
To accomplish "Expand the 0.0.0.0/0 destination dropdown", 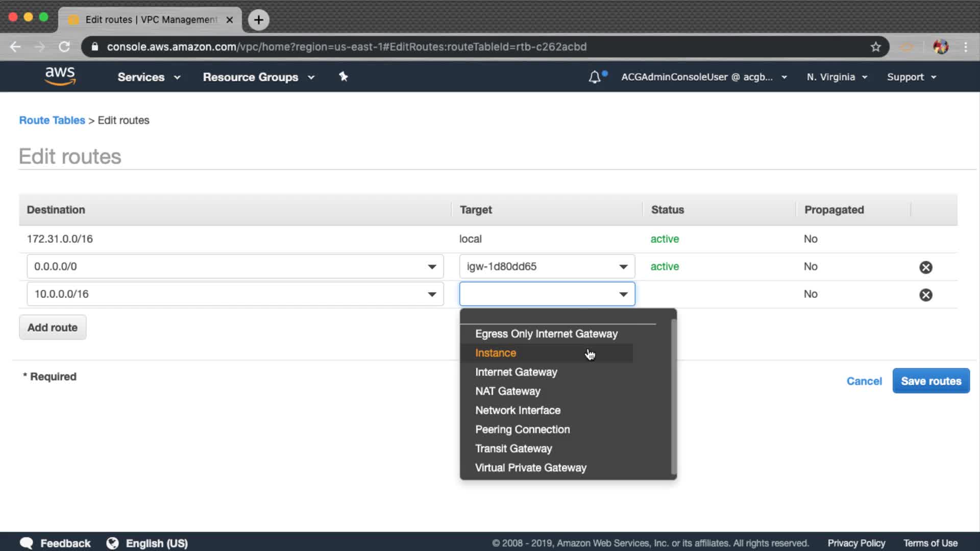I will point(432,267).
